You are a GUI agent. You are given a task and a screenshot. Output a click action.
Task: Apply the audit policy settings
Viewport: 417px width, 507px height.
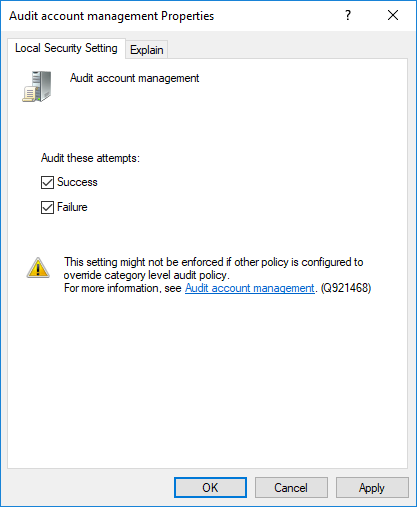pyautogui.click(x=372, y=487)
